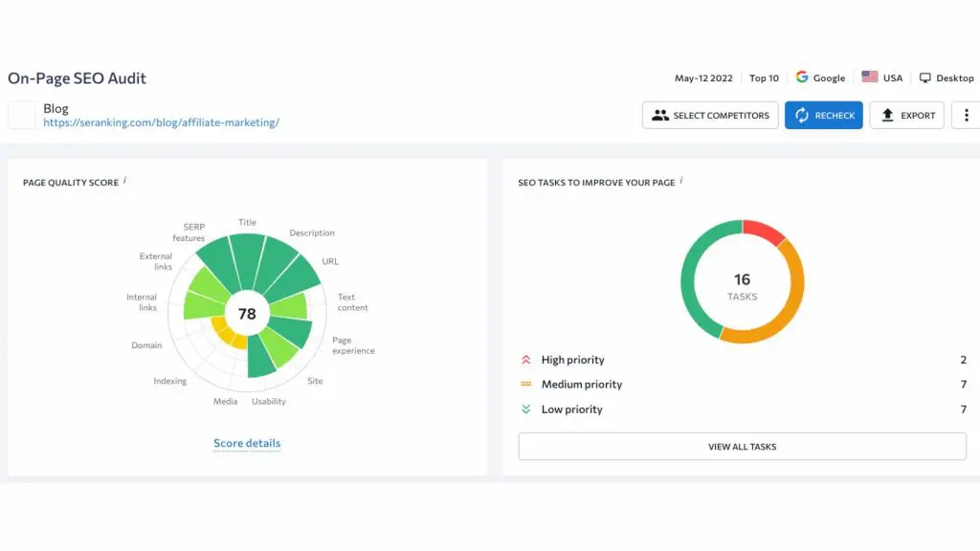The height and width of the screenshot is (551, 980).
Task: Click the Select Competitors people icon
Action: [x=659, y=116]
